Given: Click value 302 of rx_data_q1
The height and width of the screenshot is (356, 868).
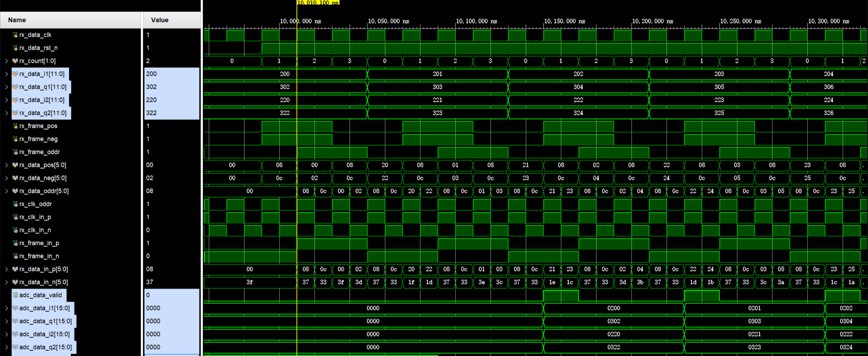Looking at the screenshot, I should coord(152,87).
